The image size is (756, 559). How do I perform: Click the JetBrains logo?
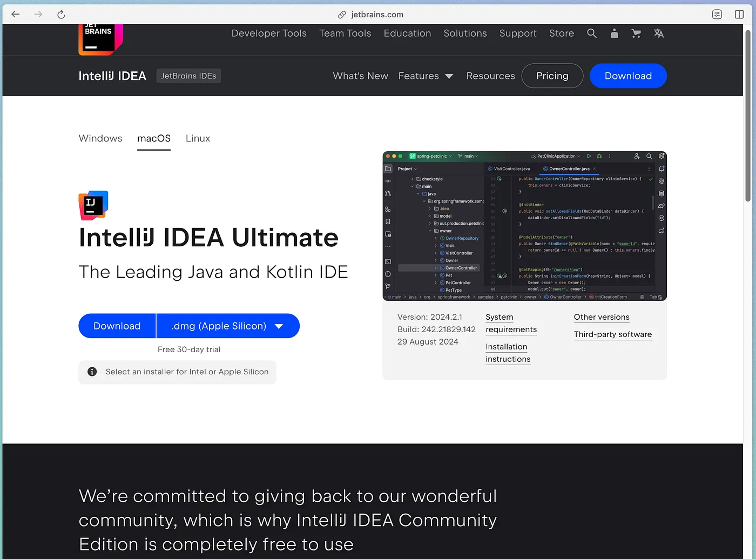point(100,38)
